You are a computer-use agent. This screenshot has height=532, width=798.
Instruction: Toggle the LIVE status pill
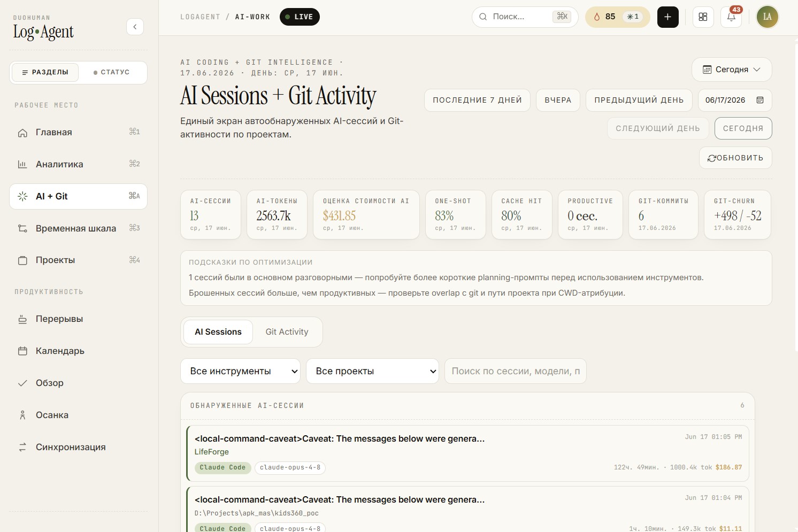[x=300, y=17]
